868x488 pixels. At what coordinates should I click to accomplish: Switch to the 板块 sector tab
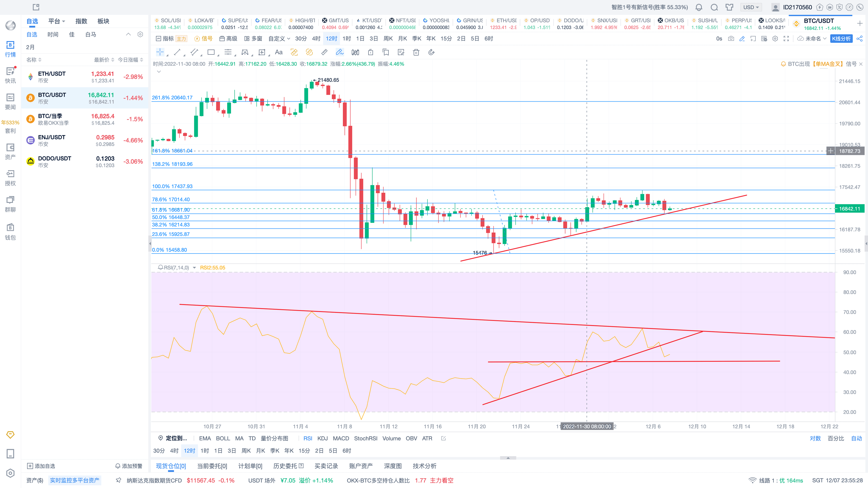coord(104,21)
